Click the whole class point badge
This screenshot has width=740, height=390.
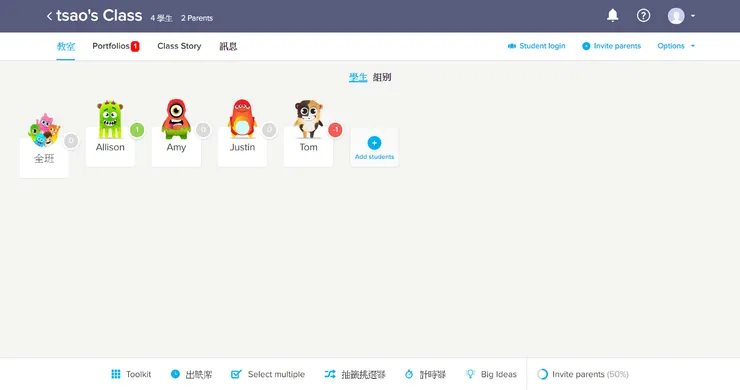point(71,141)
